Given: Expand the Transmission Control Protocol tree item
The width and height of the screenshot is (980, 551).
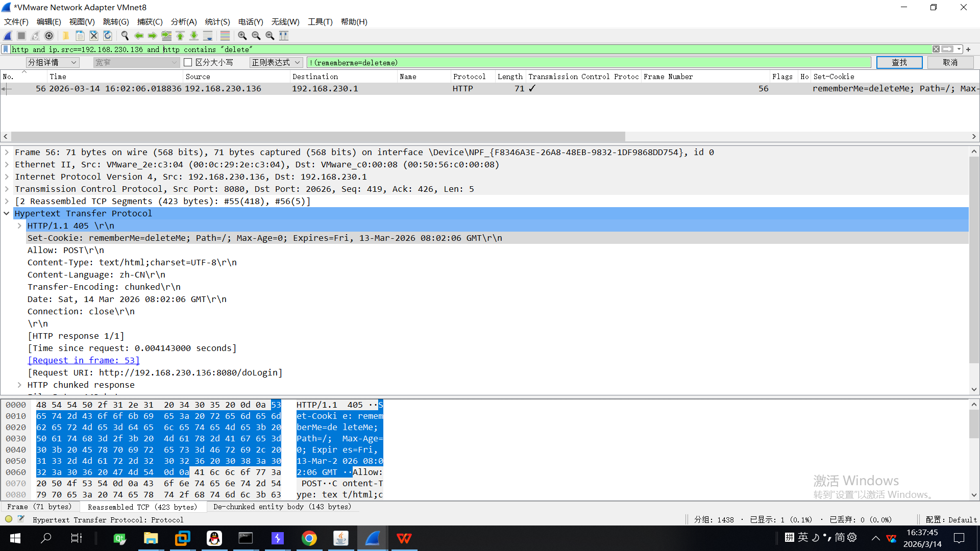Looking at the screenshot, I should (x=7, y=189).
